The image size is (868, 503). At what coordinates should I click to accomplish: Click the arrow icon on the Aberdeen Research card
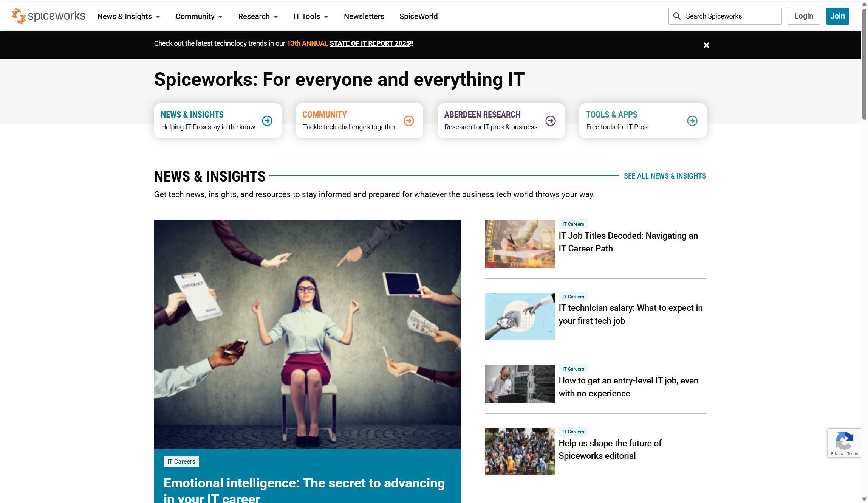pyautogui.click(x=550, y=121)
